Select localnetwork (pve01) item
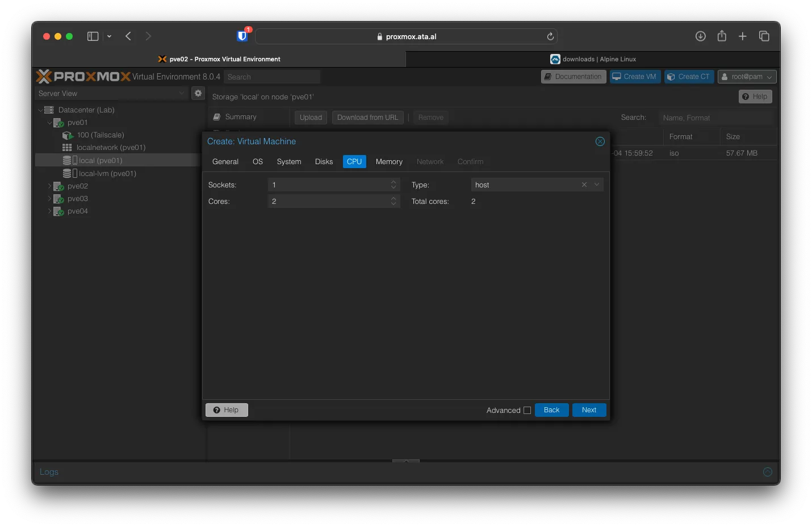Image resolution: width=812 pixels, height=527 pixels. coord(111,148)
